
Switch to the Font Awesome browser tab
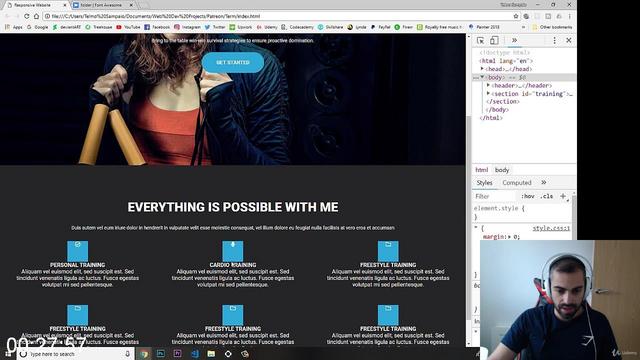point(102,5)
